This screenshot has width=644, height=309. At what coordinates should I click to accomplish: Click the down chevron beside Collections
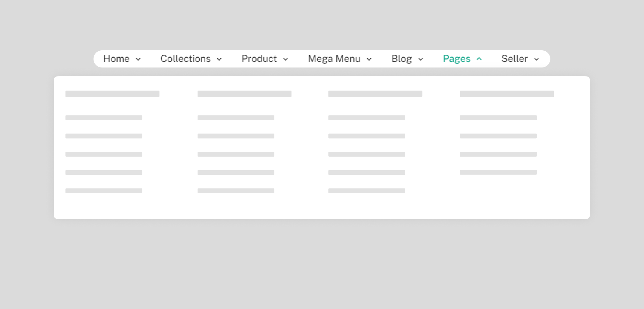(219, 59)
